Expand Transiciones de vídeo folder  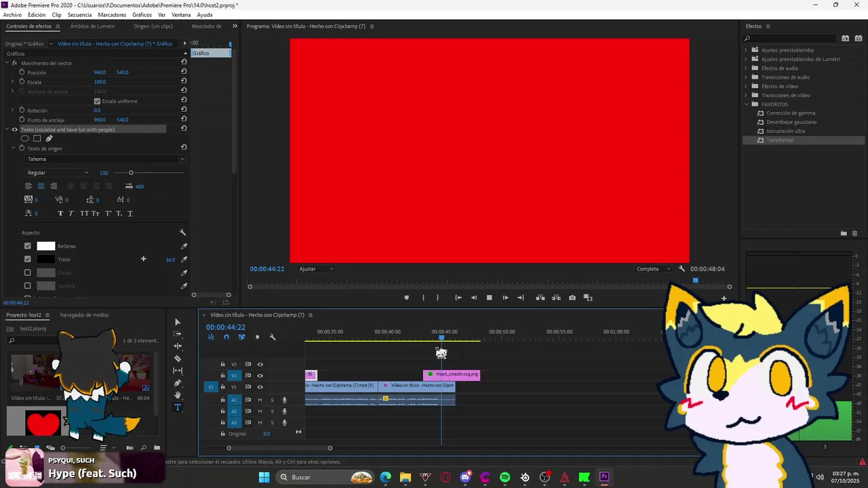746,95
